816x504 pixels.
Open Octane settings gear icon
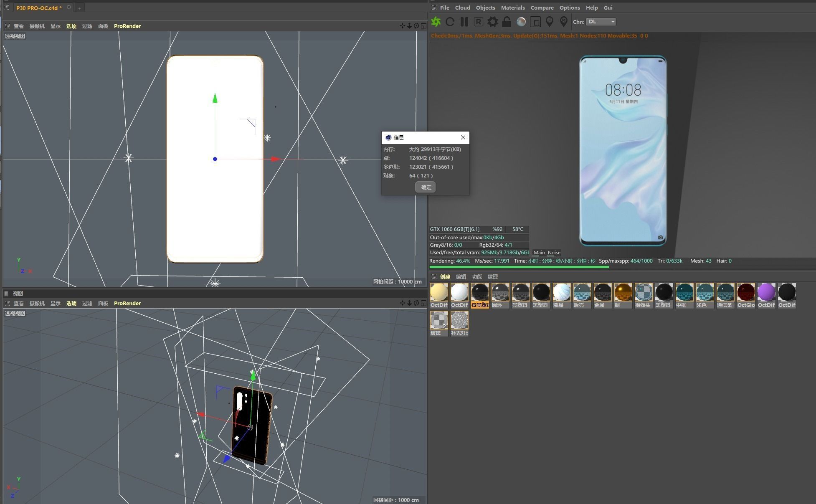pos(493,22)
